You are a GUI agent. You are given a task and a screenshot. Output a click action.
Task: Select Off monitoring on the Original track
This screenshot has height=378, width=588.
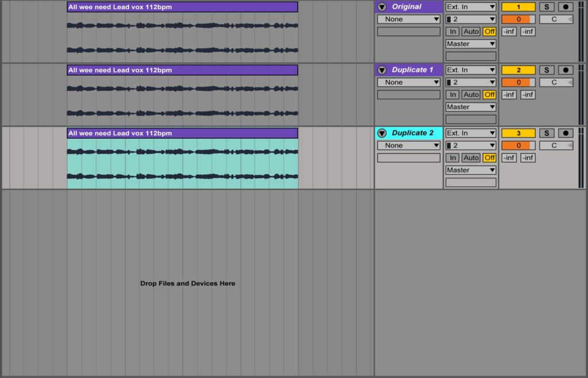[x=489, y=32]
